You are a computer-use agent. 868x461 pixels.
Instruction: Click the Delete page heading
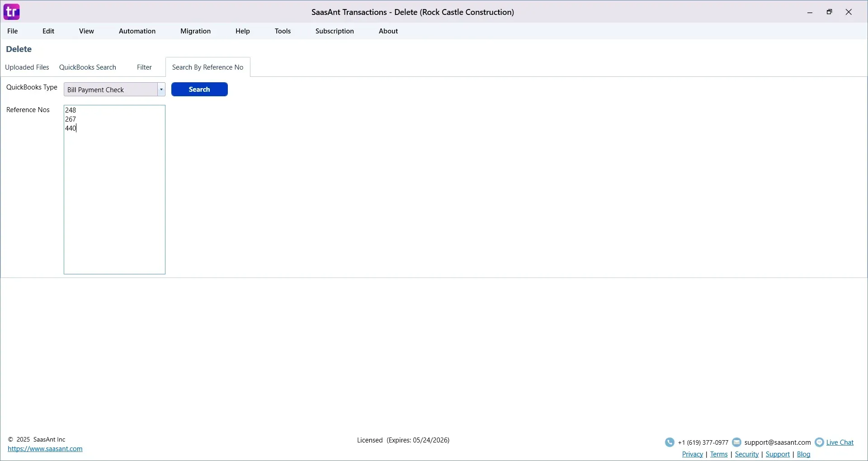pos(19,49)
